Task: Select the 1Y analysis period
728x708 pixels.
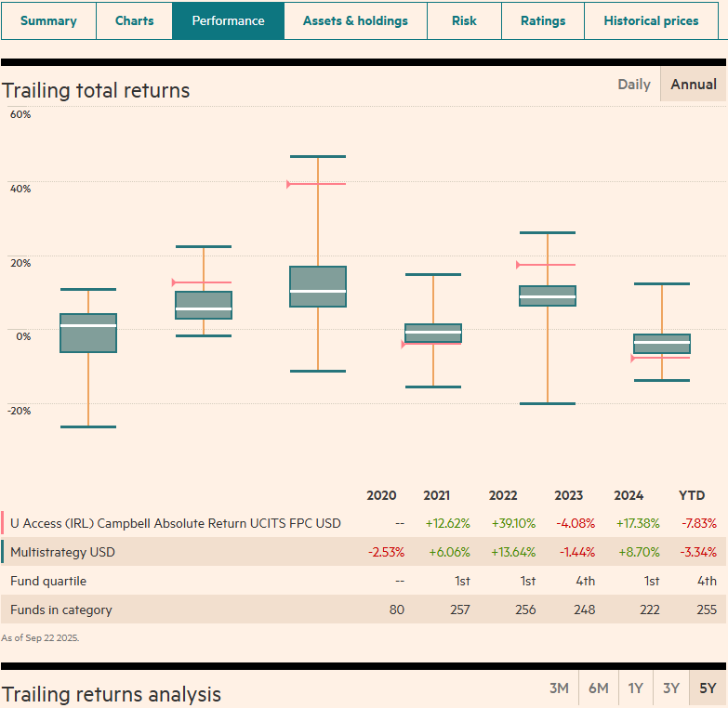Action: [x=636, y=688]
